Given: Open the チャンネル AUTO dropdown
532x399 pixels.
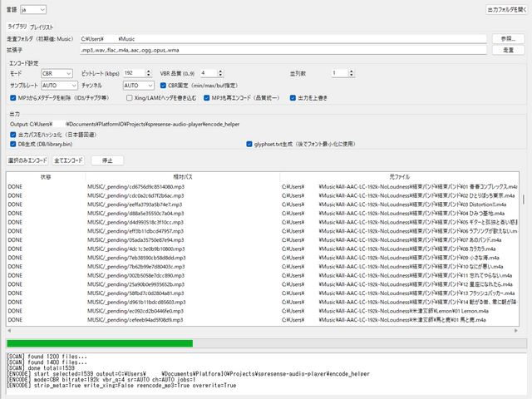Looking at the screenshot, I should [x=138, y=85].
